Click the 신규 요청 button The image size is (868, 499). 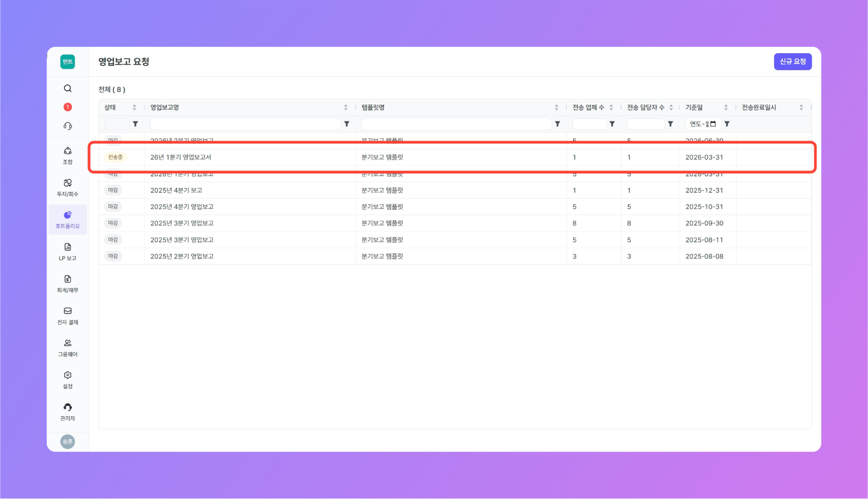(x=793, y=62)
